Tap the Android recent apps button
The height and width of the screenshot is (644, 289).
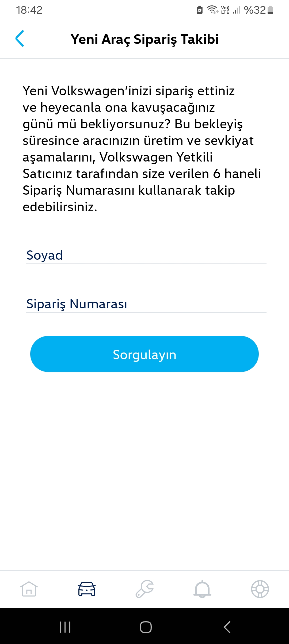pyautogui.click(x=65, y=627)
